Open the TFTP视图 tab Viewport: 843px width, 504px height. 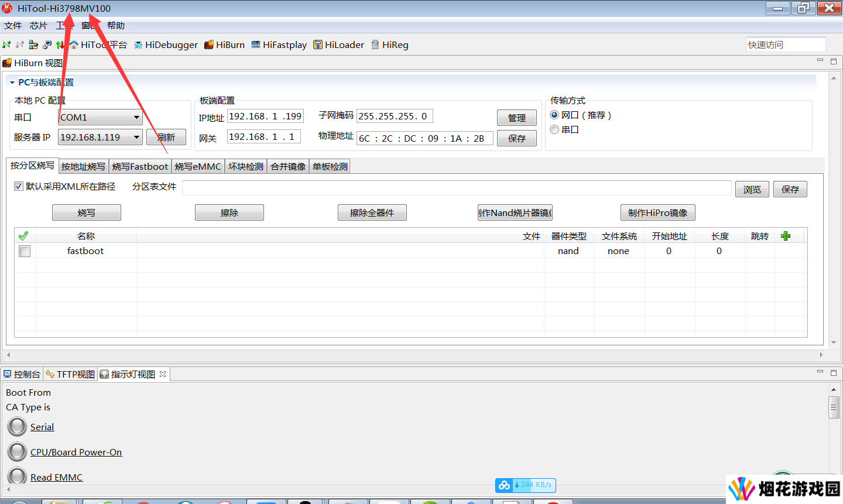click(x=70, y=374)
